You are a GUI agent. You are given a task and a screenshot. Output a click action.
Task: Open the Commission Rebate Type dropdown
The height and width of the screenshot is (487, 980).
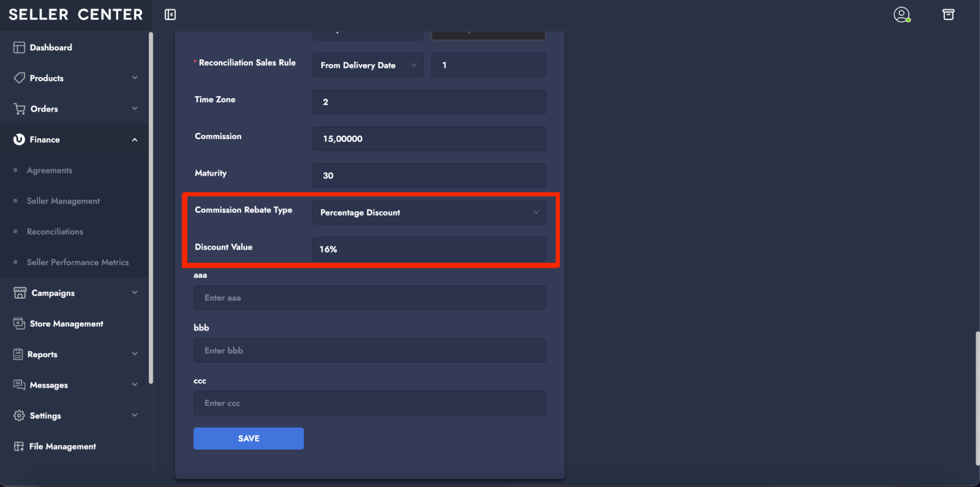(x=428, y=212)
